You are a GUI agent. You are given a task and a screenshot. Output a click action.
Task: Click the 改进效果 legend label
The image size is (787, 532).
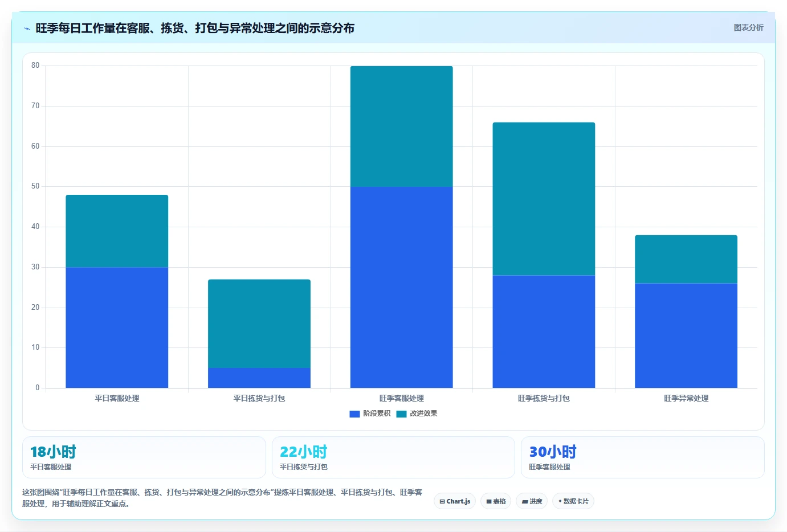click(x=423, y=414)
